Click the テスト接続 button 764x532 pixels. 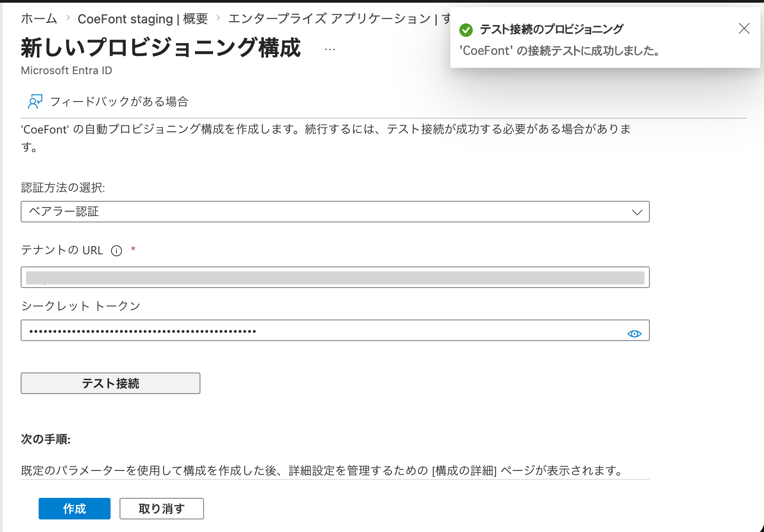[111, 383]
